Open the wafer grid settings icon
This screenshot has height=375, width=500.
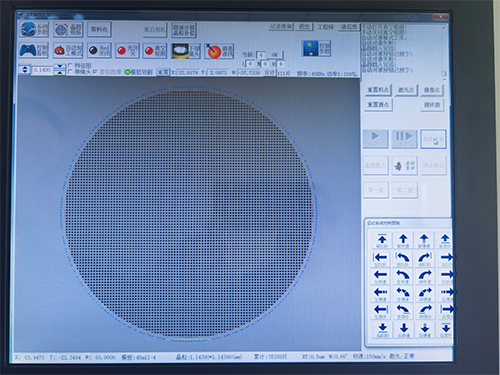click(68, 30)
